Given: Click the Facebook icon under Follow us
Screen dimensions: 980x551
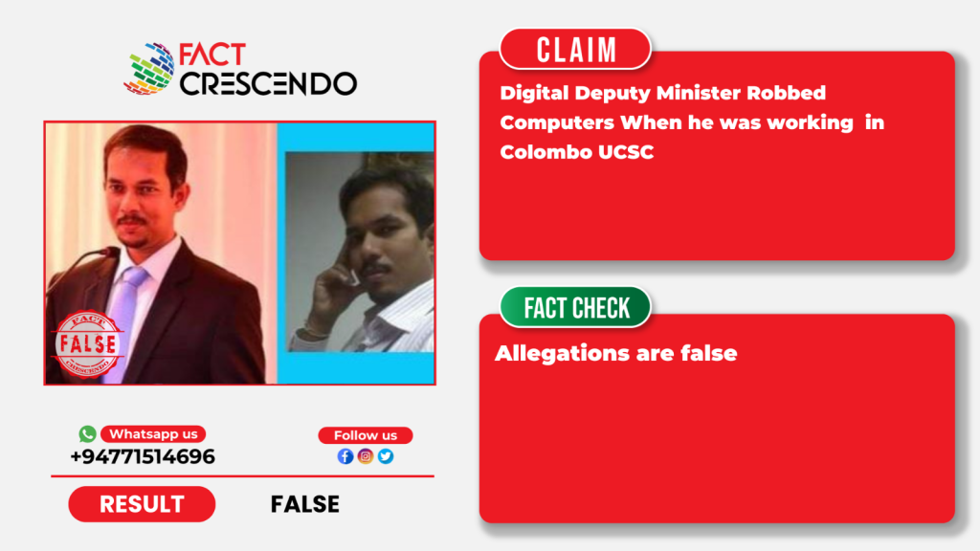Looking at the screenshot, I should click(x=345, y=456).
